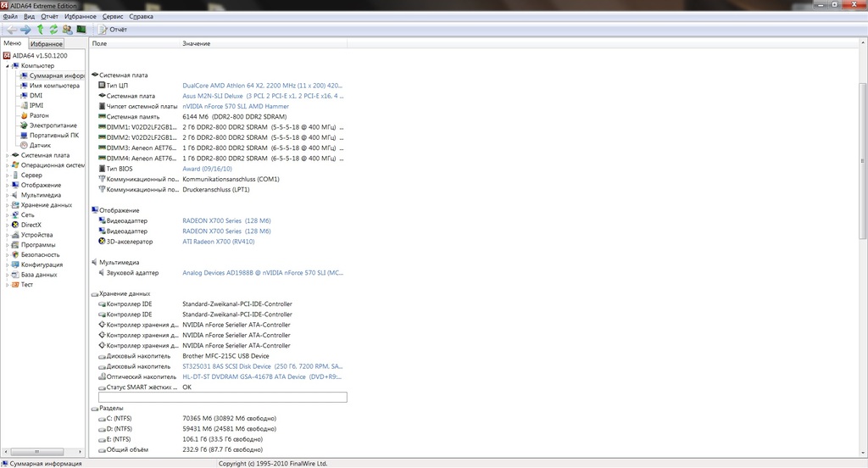Go forward with the blue right arrow
Image resolution: width=868 pixels, height=468 pixels.
pos(25,30)
